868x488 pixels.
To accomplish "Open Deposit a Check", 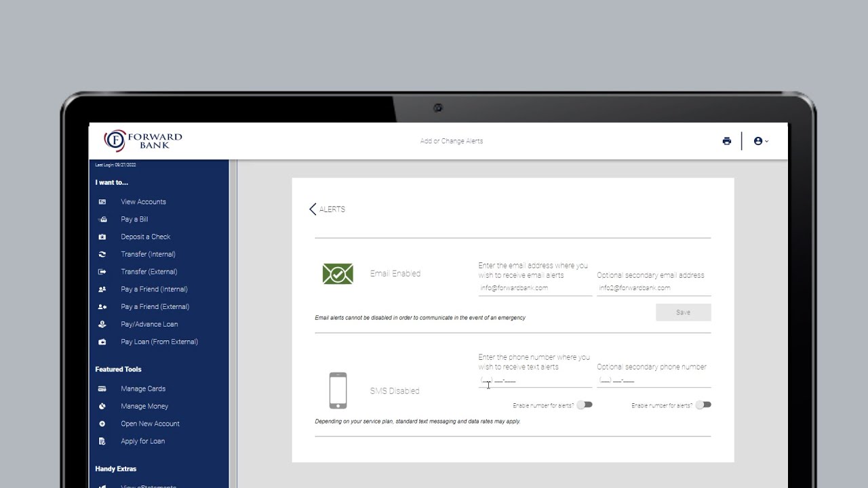I will [146, 237].
